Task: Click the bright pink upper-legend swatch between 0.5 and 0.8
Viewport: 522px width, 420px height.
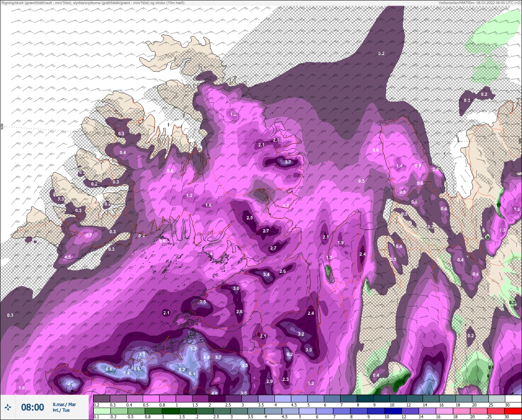Action: (151, 398)
